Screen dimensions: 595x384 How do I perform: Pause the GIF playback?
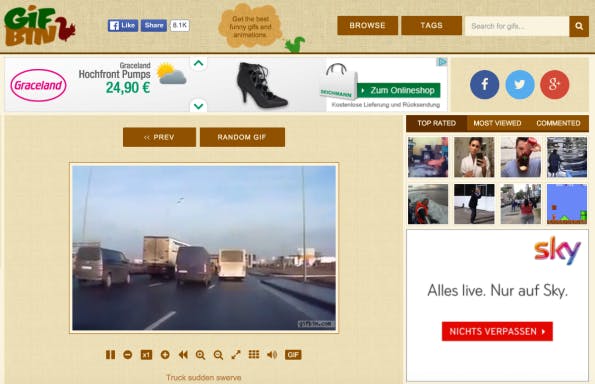point(110,355)
